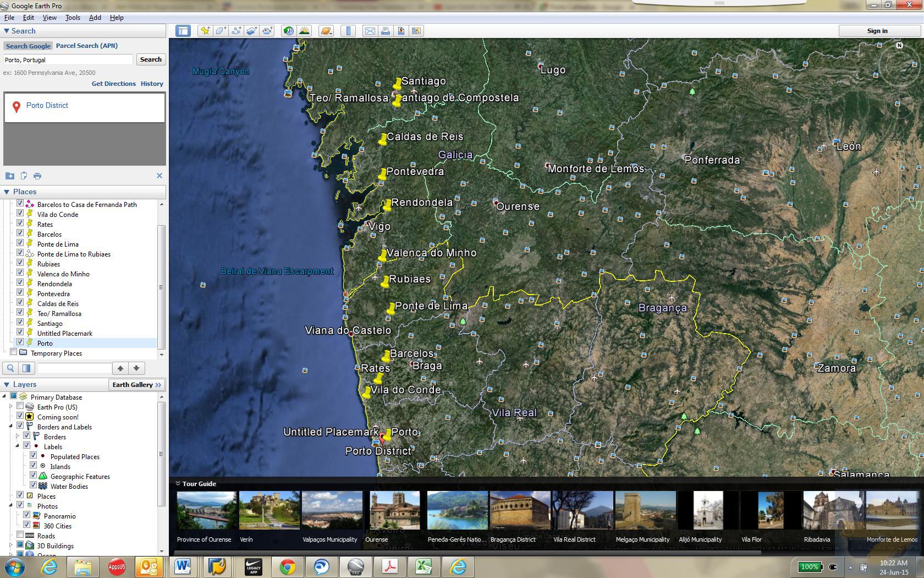The width and height of the screenshot is (924, 578).
Task: Collapse the Borders and Labels node
Action: point(11,426)
